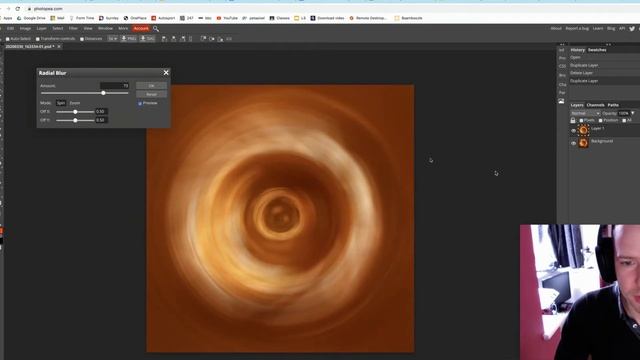
Task: Open the Bru collapsed panel
Action: (x=562, y=76)
